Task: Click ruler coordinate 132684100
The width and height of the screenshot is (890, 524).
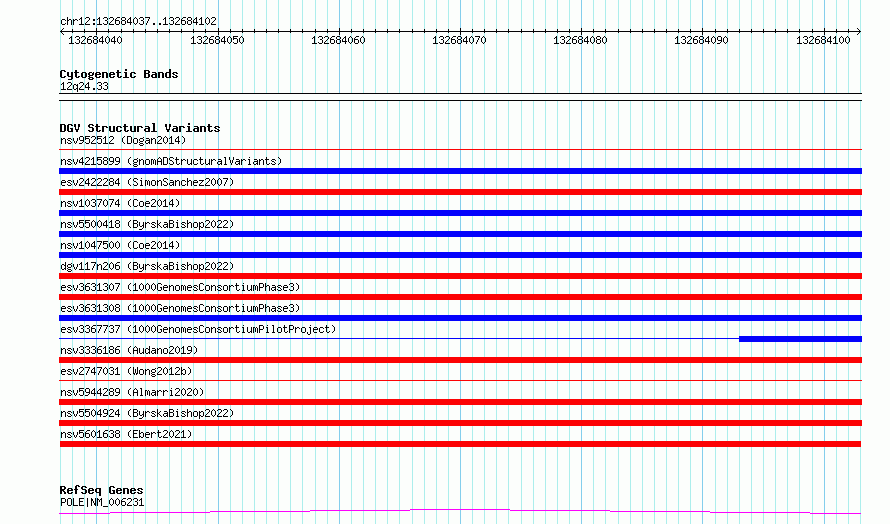Action: (823, 40)
